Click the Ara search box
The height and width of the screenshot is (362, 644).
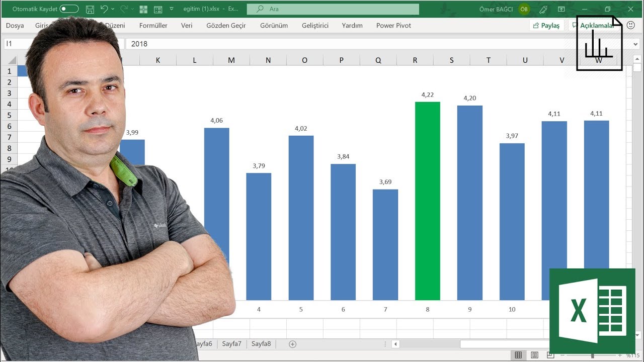point(333,9)
